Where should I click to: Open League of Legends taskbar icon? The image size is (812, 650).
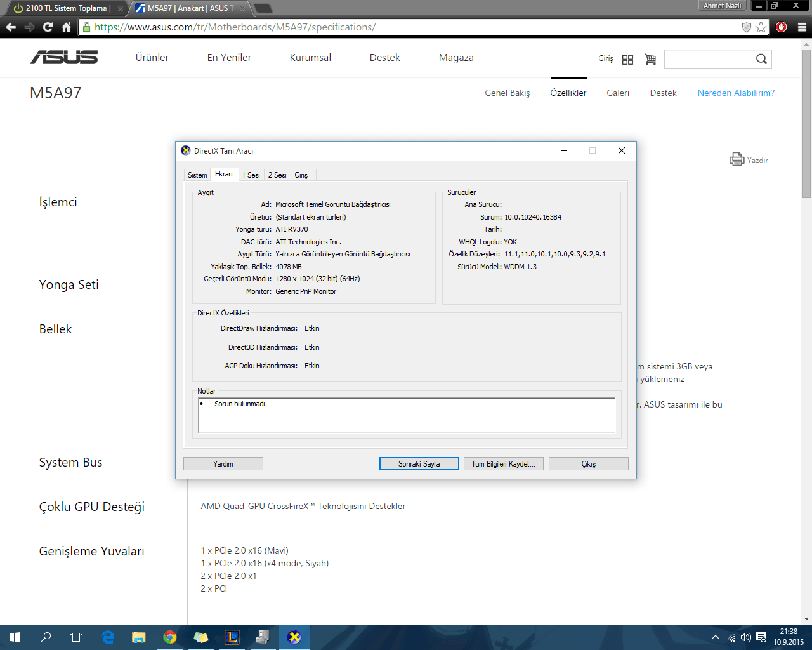click(x=232, y=637)
